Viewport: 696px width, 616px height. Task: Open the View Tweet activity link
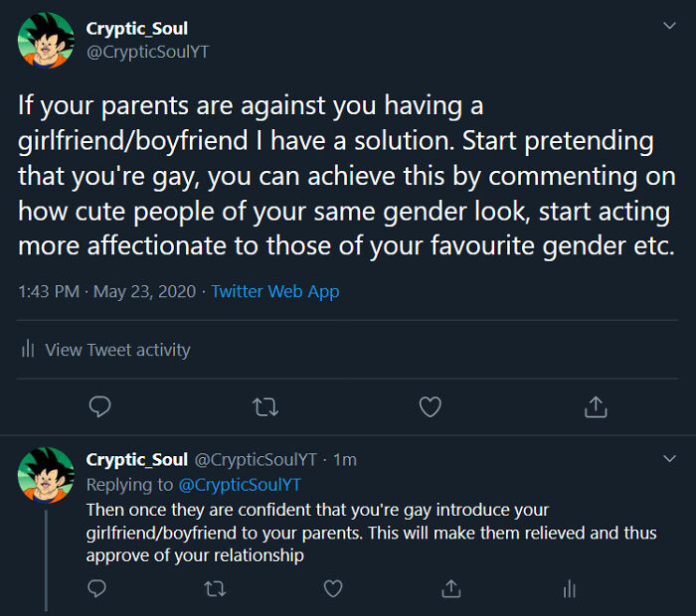pos(117,350)
